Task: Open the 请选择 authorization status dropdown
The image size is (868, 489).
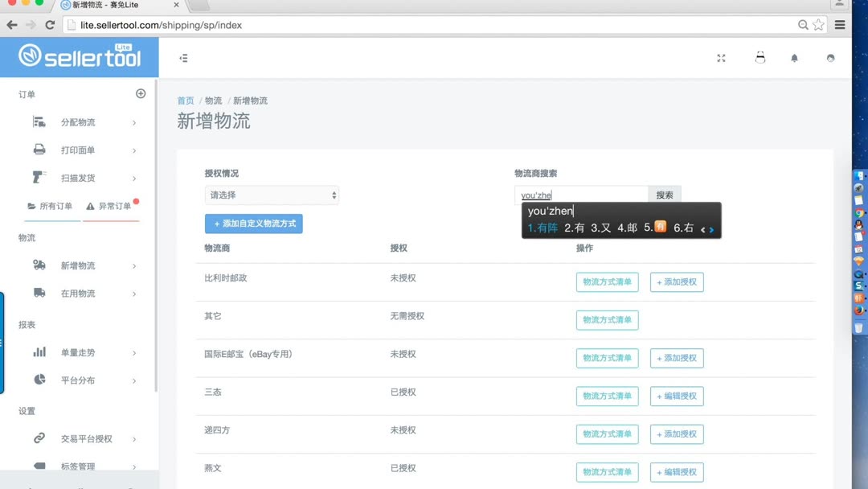Action: point(271,195)
